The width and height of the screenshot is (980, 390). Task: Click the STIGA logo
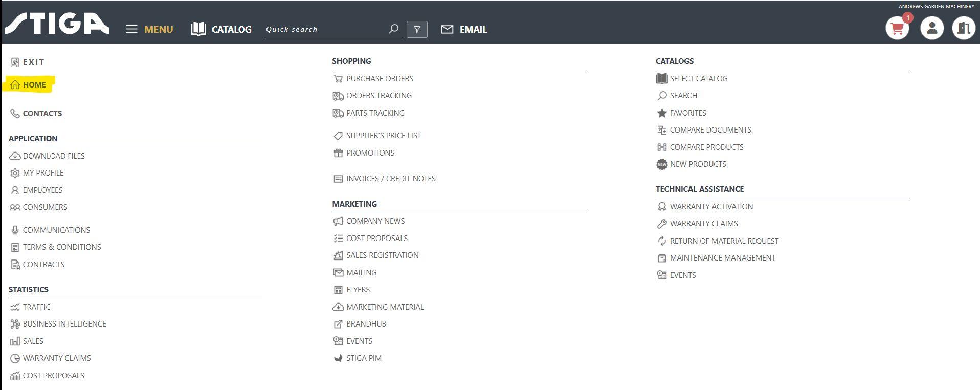pyautogui.click(x=57, y=24)
